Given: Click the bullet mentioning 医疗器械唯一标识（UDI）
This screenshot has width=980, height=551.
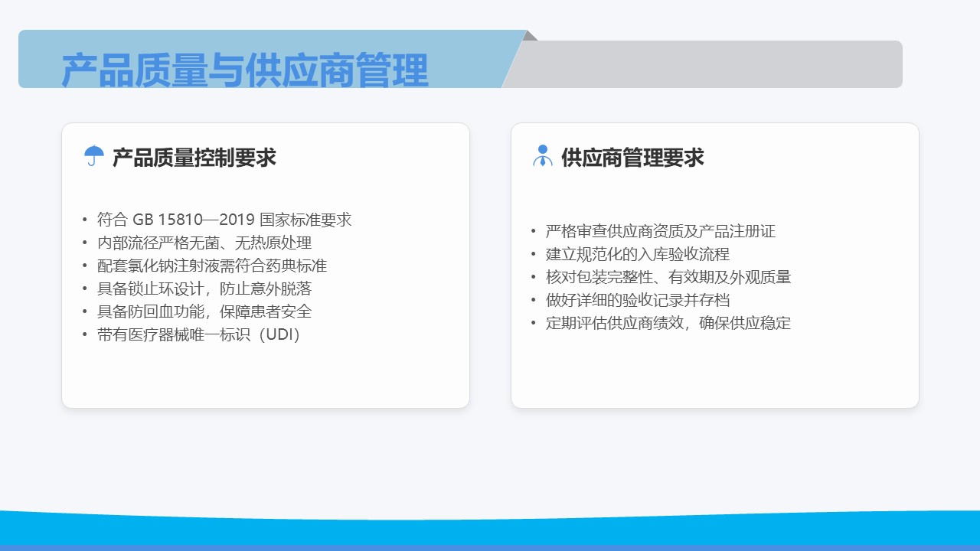Looking at the screenshot, I should (x=199, y=334).
